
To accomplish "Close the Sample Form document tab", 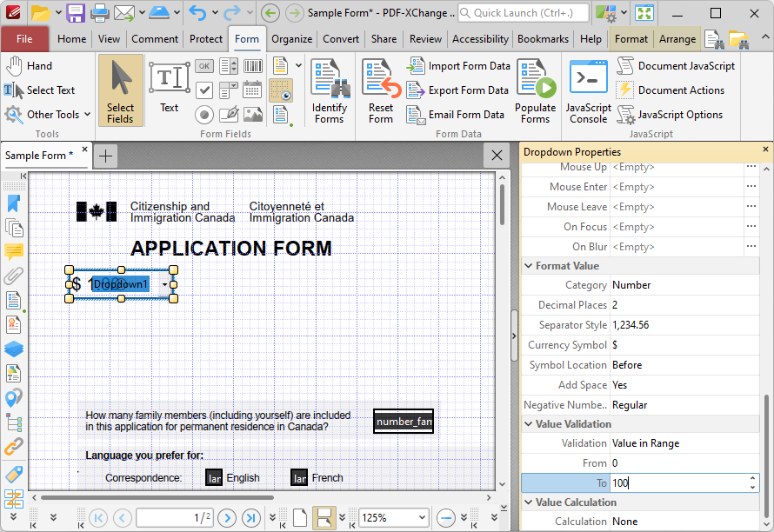I will click(x=84, y=150).
